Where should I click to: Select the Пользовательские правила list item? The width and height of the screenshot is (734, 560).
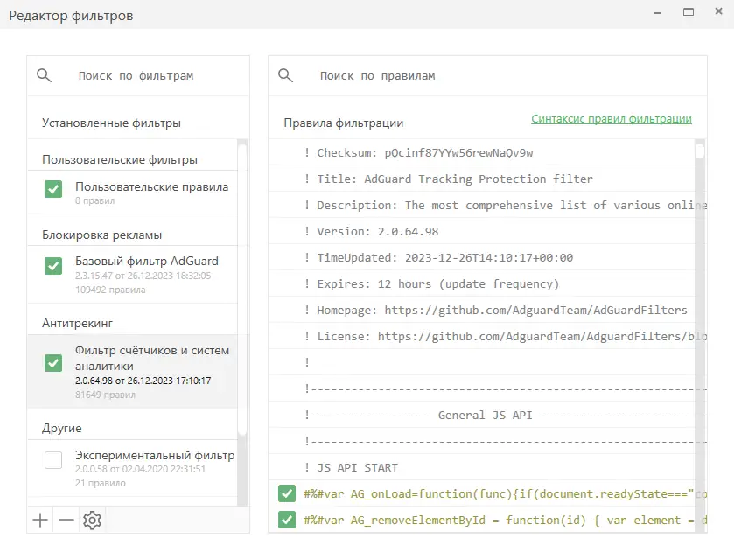(x=151, y=187)
